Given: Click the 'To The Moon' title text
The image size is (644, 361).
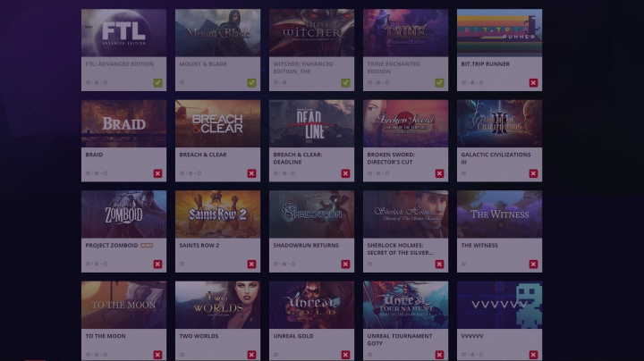Looking at the screenshot, I should 106,336.
